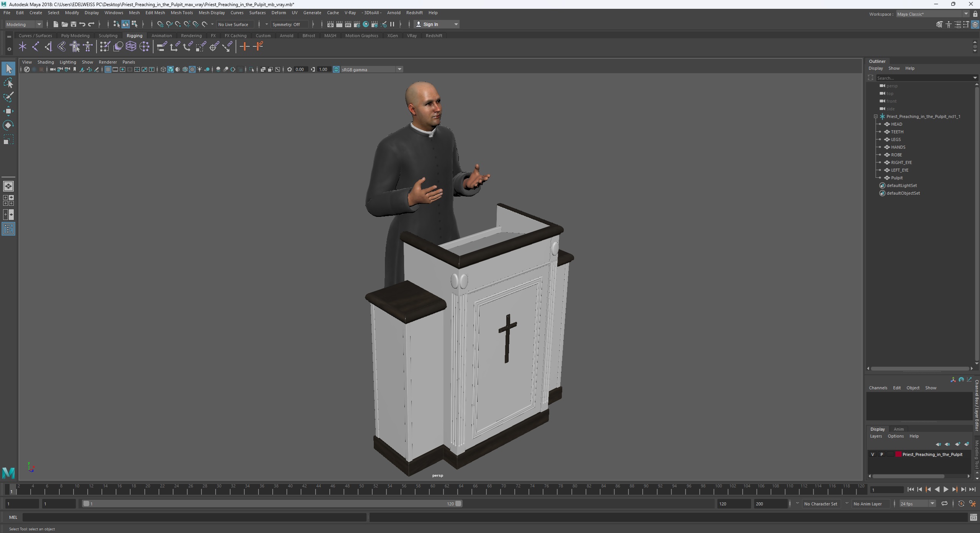
Task: Collapse Priest_Preaching_in_the_Pulpit_ncl1_1 group in Outliner
Action: click(875, 116)
